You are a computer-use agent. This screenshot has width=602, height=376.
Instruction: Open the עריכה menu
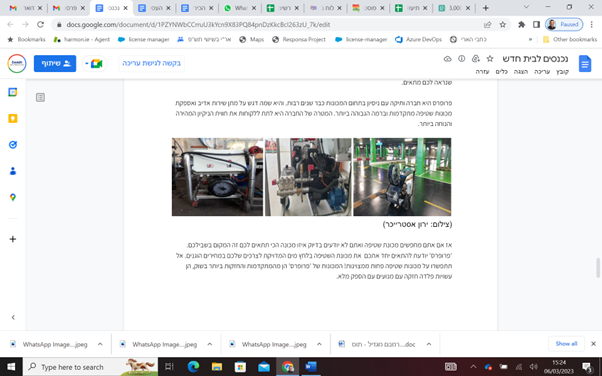tap(542, 72)
